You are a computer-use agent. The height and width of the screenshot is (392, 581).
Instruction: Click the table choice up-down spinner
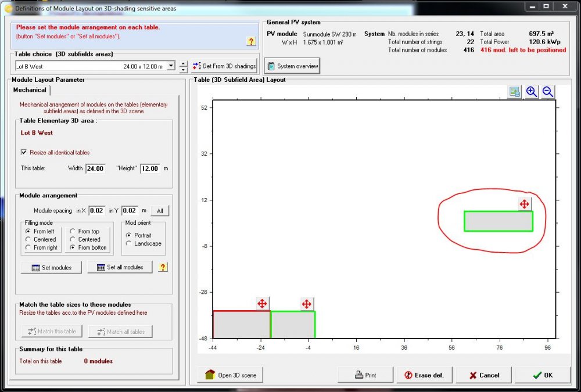[x=184, y=66]
